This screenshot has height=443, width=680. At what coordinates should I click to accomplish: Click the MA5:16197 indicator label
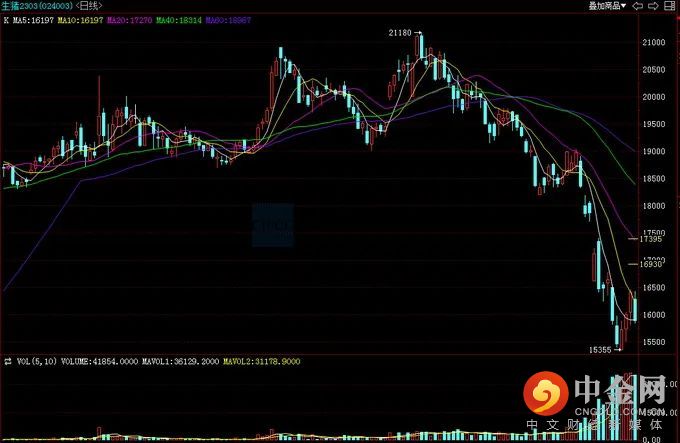pos(33,20)
